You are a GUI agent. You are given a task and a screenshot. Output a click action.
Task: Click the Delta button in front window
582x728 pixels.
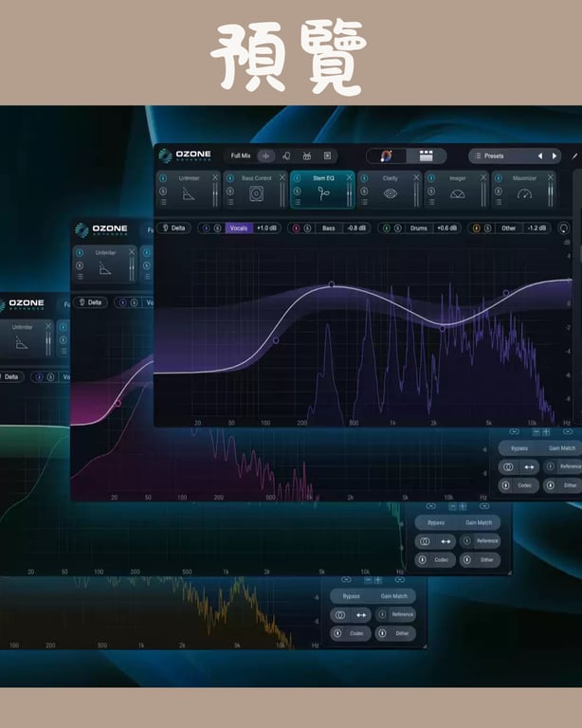[x=173, y=227]
